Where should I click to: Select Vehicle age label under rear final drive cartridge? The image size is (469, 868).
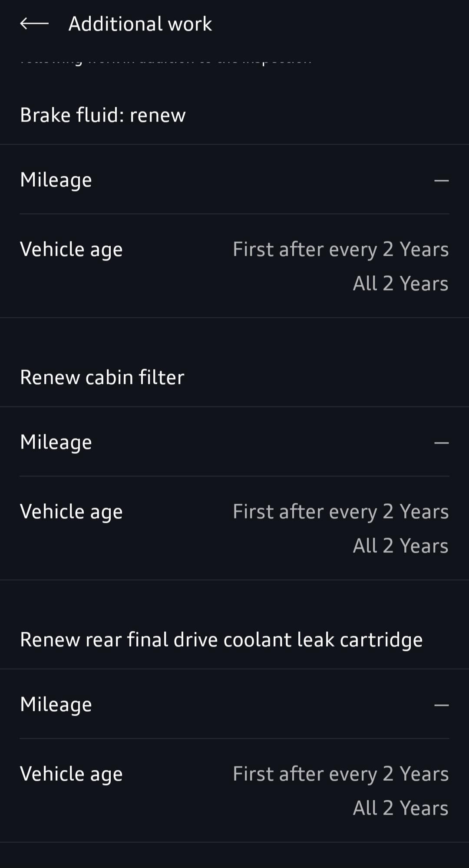(71, 774)
